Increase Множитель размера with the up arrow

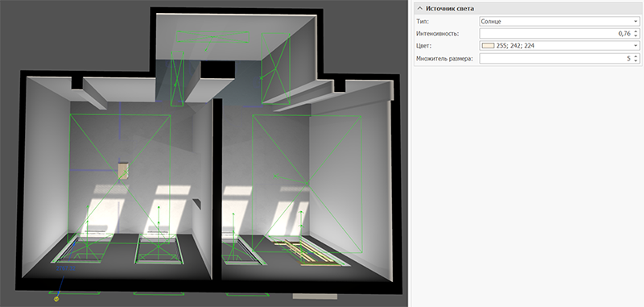(636, 56)
